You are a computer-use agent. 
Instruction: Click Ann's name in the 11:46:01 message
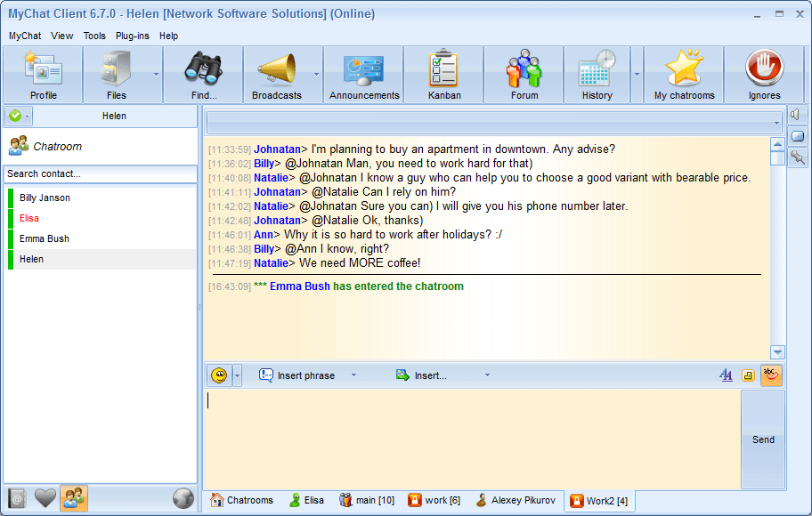tap(263, 235)
